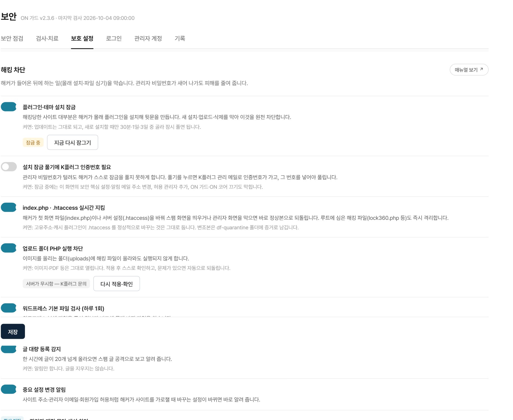Click the 지금 다시 잠그기 button
513x420 pixels.
tap(73, 143)
